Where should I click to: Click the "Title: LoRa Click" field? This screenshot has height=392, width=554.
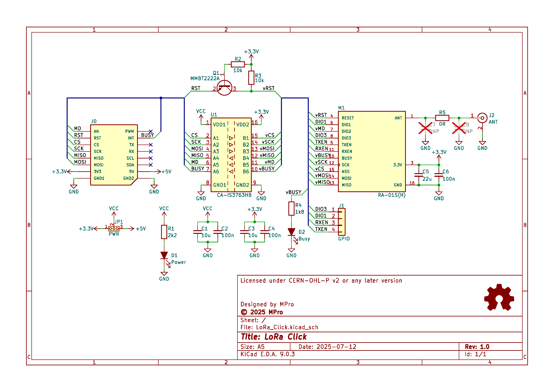(x=274, y=337)
